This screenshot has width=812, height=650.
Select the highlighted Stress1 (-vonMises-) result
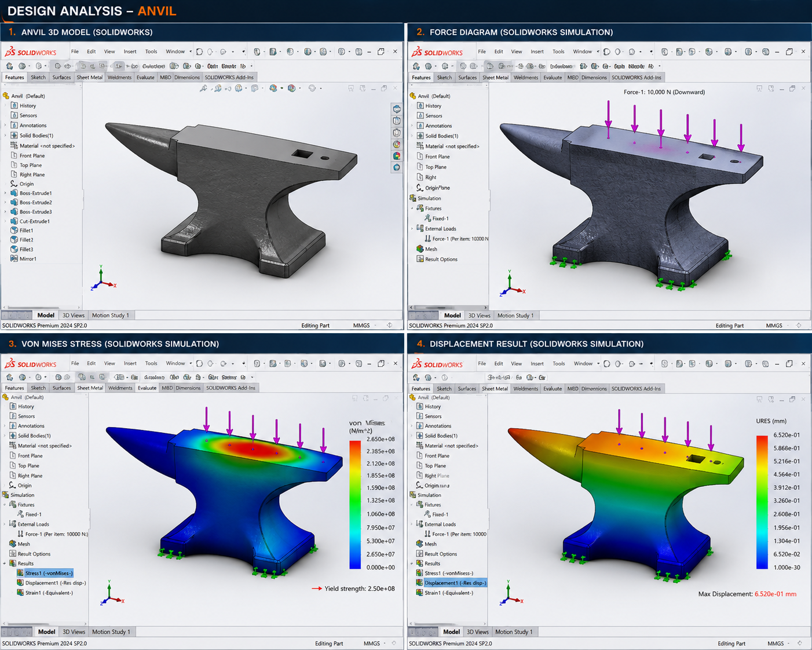[x=49, y=573]
